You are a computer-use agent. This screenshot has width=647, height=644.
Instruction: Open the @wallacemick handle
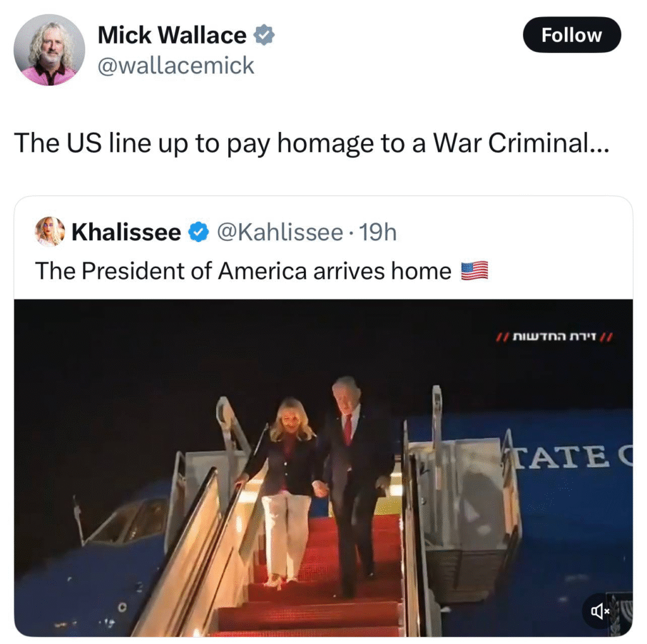(176, 66)
